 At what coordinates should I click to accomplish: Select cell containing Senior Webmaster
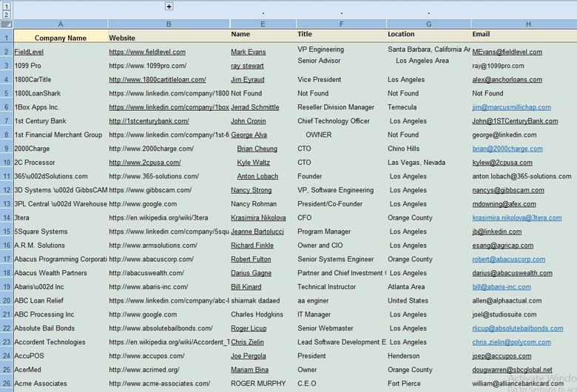[x=341, y=328]
